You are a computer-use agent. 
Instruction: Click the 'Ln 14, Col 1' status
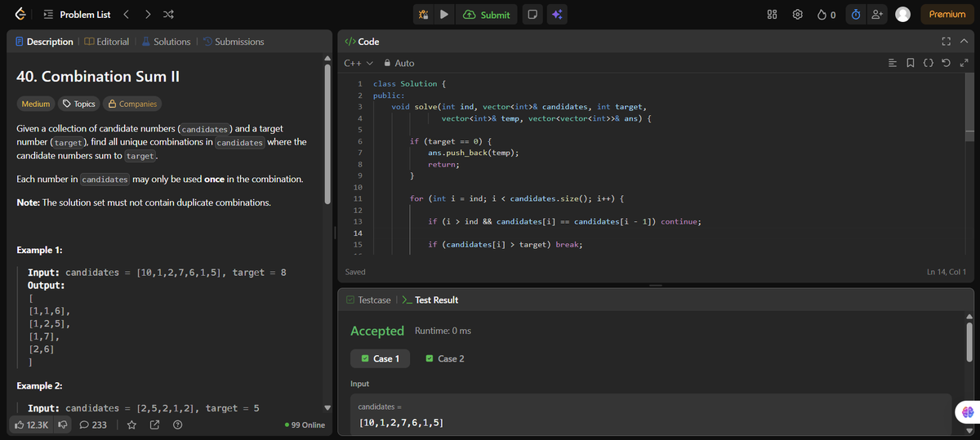coord(947,272)
